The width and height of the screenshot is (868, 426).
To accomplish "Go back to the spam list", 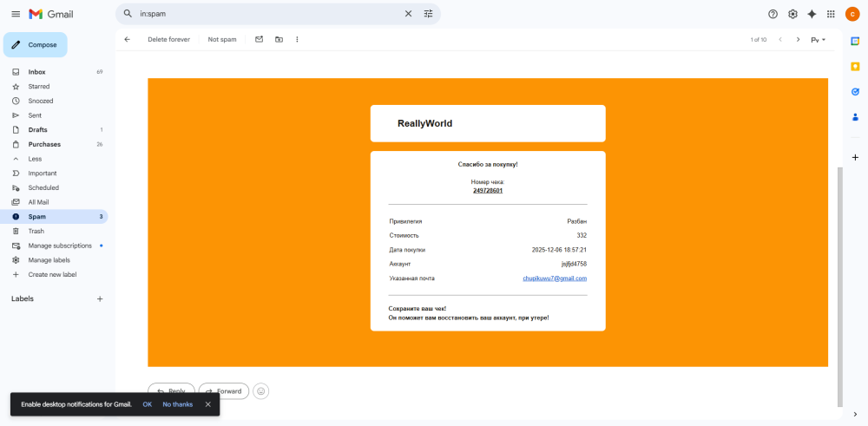I will point(128,39).
